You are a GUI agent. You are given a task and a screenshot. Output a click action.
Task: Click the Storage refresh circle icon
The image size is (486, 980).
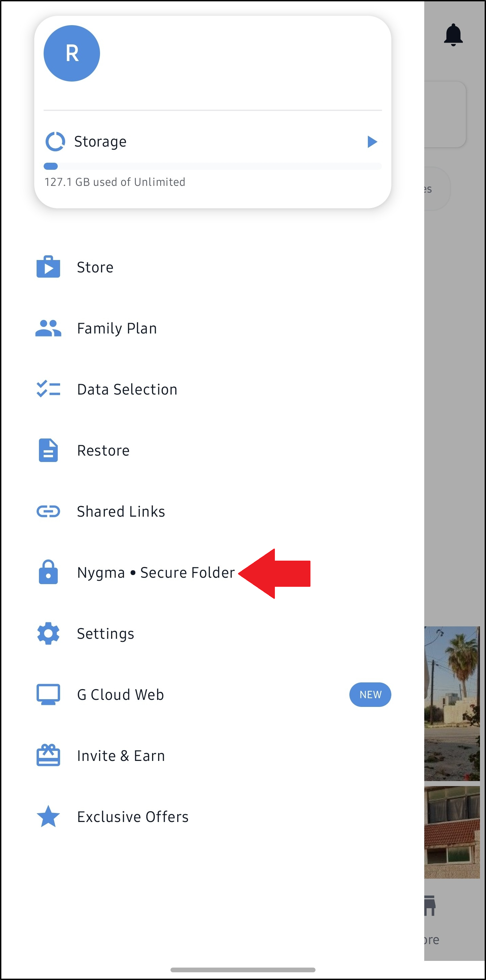pos(54,141)
